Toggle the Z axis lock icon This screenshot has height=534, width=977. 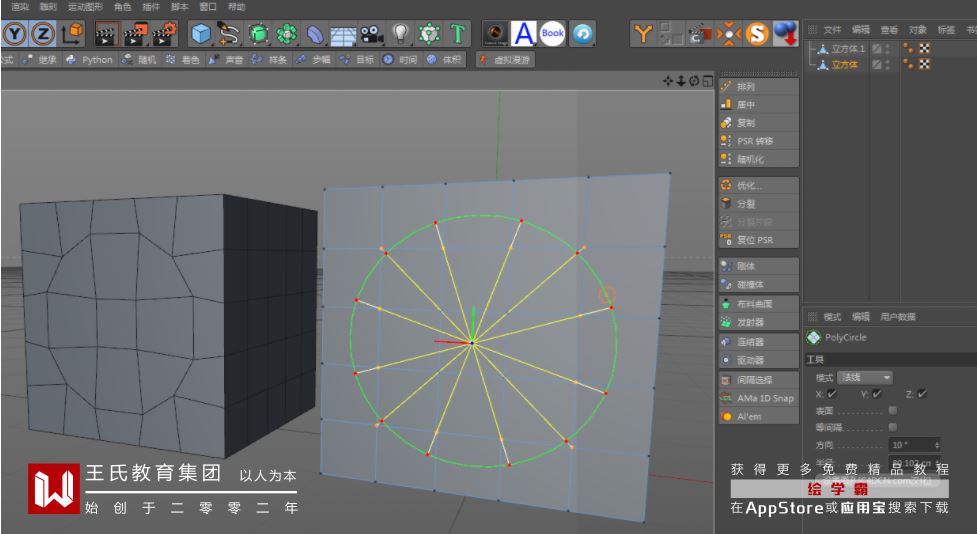[x=43, y=34]
